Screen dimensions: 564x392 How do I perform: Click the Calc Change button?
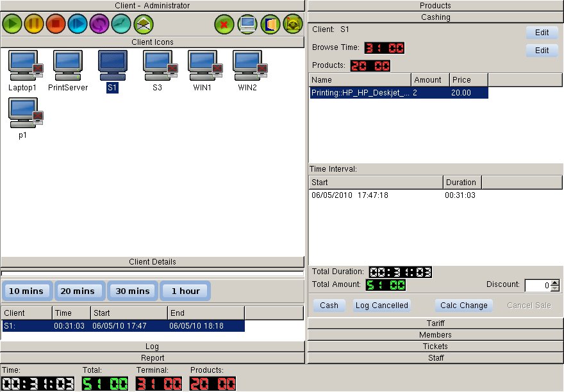pos(464,306)
